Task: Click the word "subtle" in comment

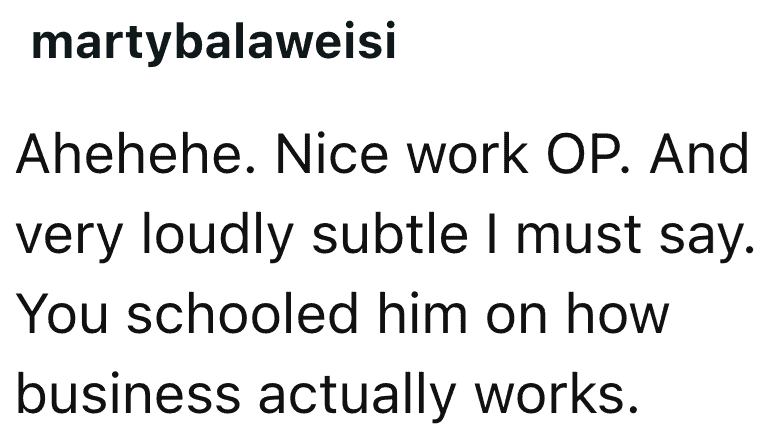Action: click(390, 234)
